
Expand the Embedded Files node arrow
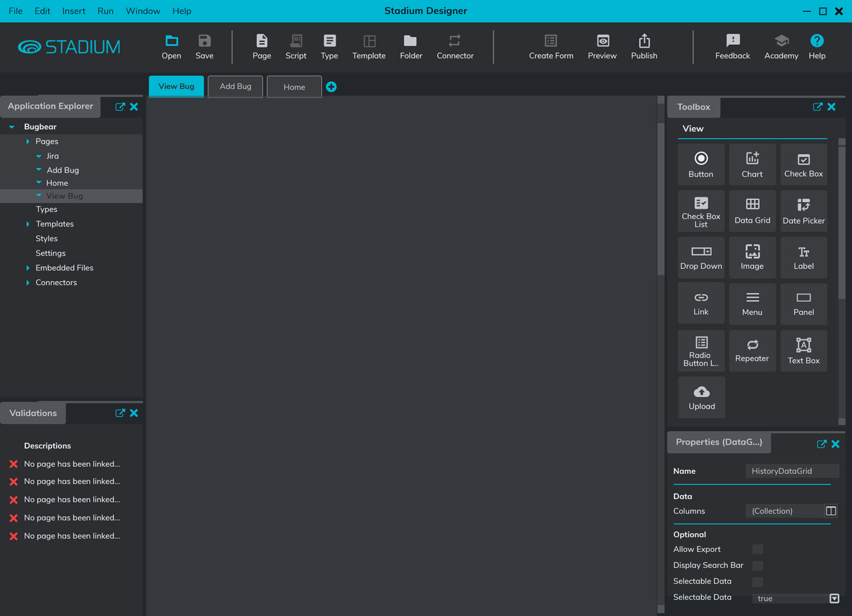(28, 268)
